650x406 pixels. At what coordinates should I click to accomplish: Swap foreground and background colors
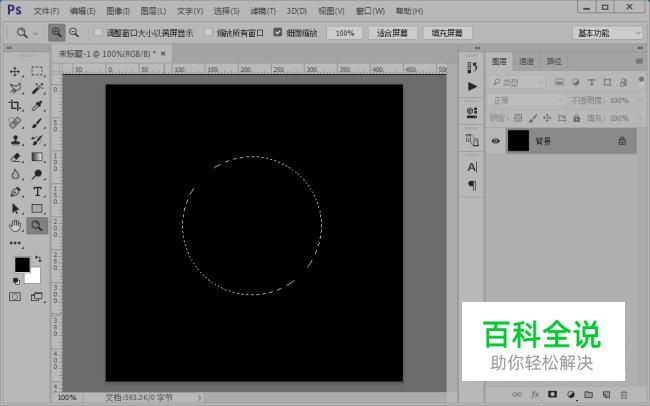click(38, 259)
